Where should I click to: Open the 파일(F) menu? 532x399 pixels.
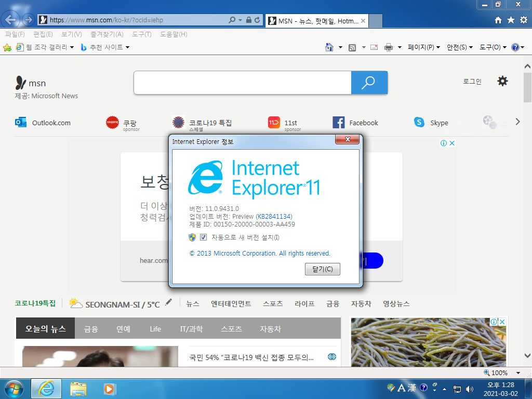click(15, 34)
